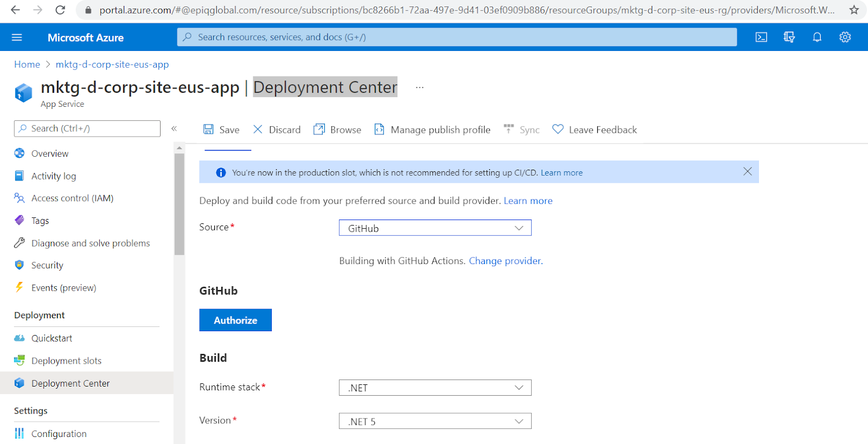Click the browser forward arrow
868x444 pixels.
pyautogui.click(x=37, y=10)
